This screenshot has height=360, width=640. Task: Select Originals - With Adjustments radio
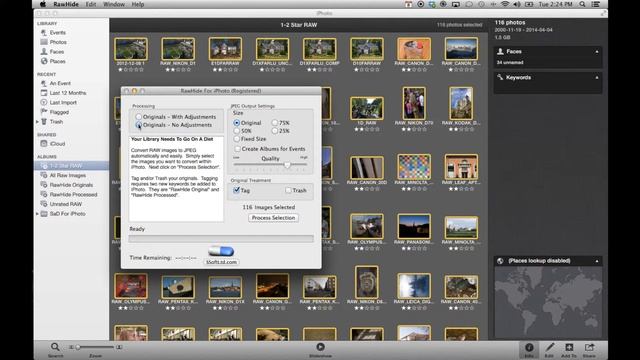pyautogui.click(x=138, y=117)
